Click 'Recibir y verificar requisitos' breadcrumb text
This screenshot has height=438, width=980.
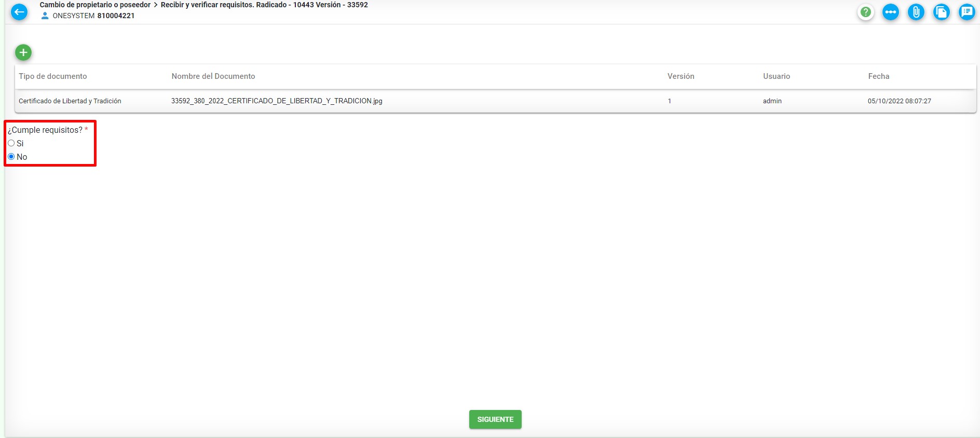207,5
